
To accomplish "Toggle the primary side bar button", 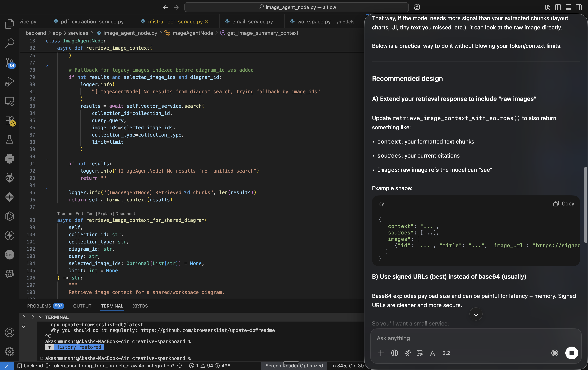I will point(558,7).
